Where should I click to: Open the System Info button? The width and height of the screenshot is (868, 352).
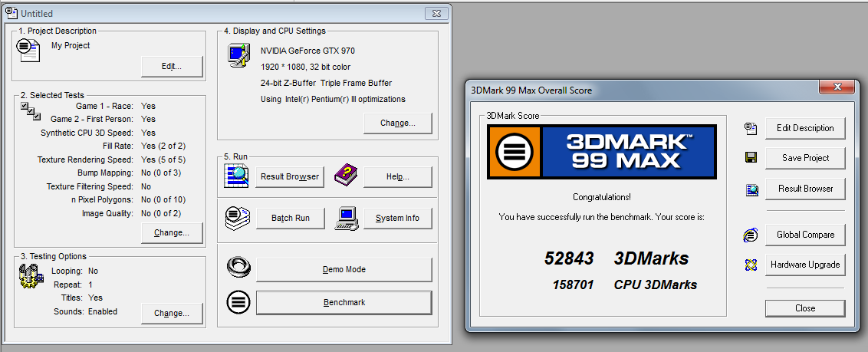pyautogui.click(x=397, y=218)
